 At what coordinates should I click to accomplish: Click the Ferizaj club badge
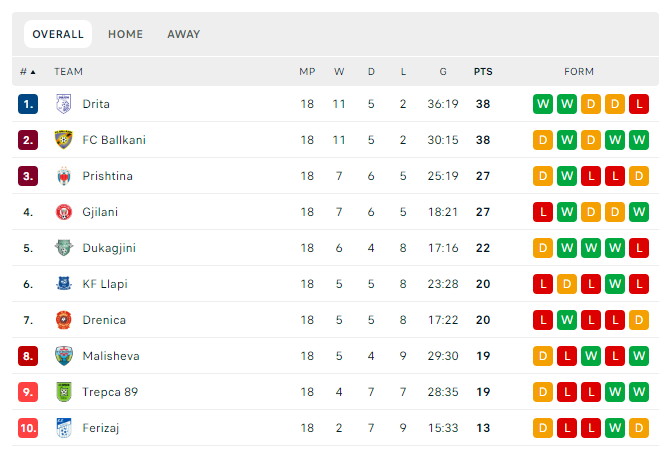pyautogui.click(x=64, y=428)
